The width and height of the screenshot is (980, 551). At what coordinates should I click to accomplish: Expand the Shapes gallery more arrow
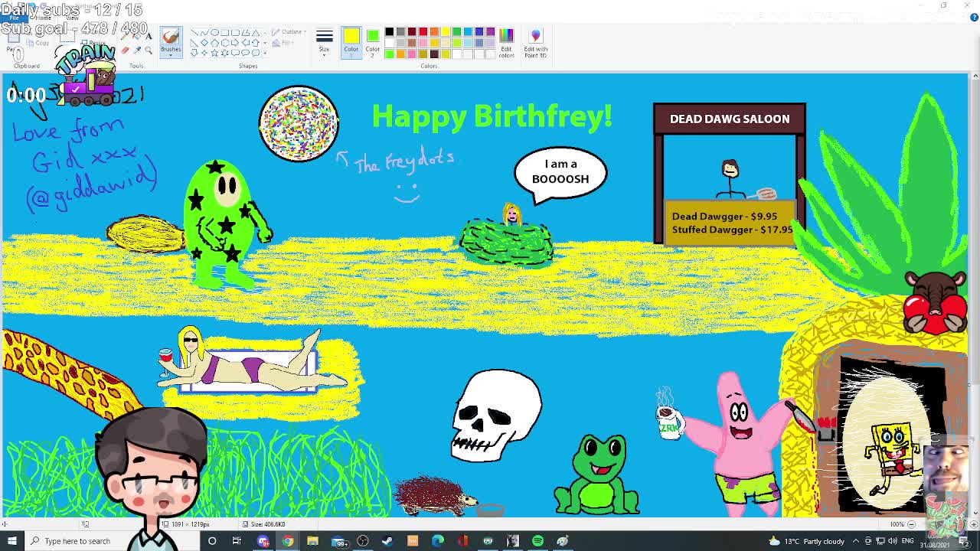click(265, 52)
